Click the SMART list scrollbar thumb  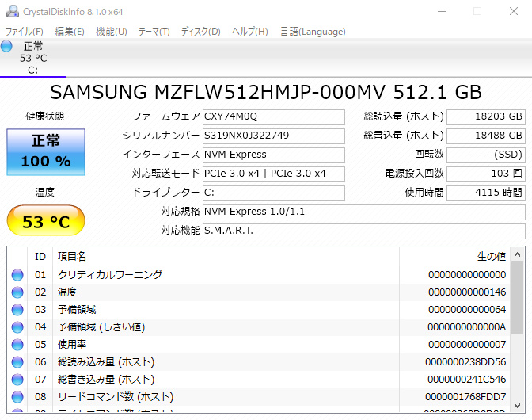pyautogui.click(x=518, y=298)
